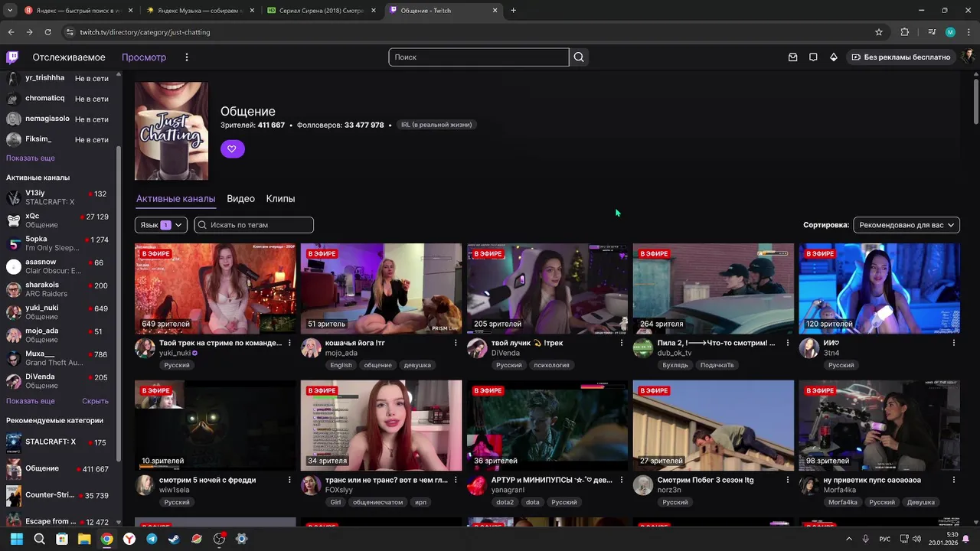The height and width of the screenshot is (551, 980).
Task: Open the Twitch user avatar menu
Action: pos(968,57)
